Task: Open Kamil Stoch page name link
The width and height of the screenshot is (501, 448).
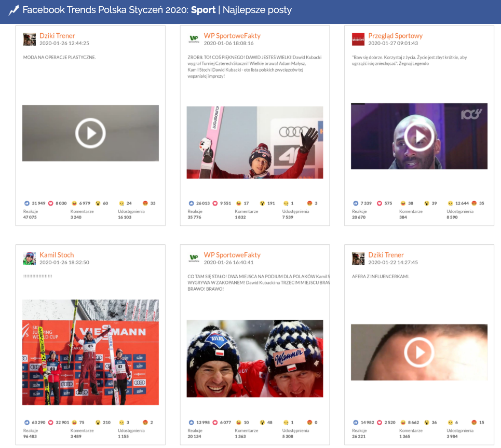Action: (x=57, y=255)
